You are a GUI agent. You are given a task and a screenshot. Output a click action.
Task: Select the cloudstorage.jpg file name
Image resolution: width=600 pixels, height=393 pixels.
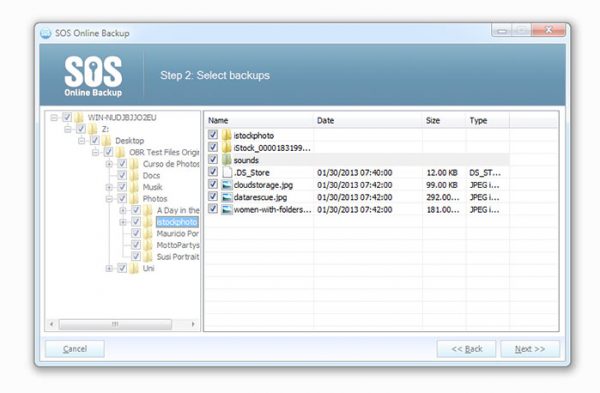click(263, 185)
